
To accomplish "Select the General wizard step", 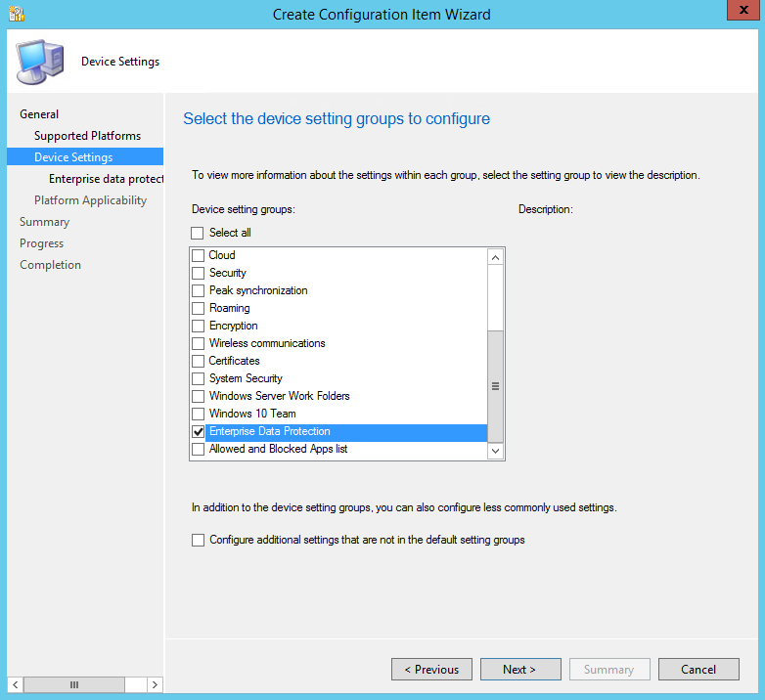I will click(x=39, y=114).
